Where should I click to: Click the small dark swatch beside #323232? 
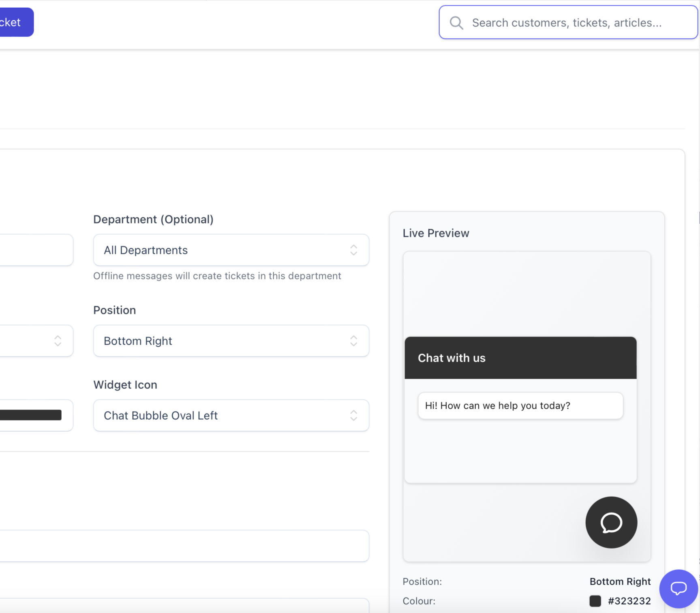(x=595, y=601)
